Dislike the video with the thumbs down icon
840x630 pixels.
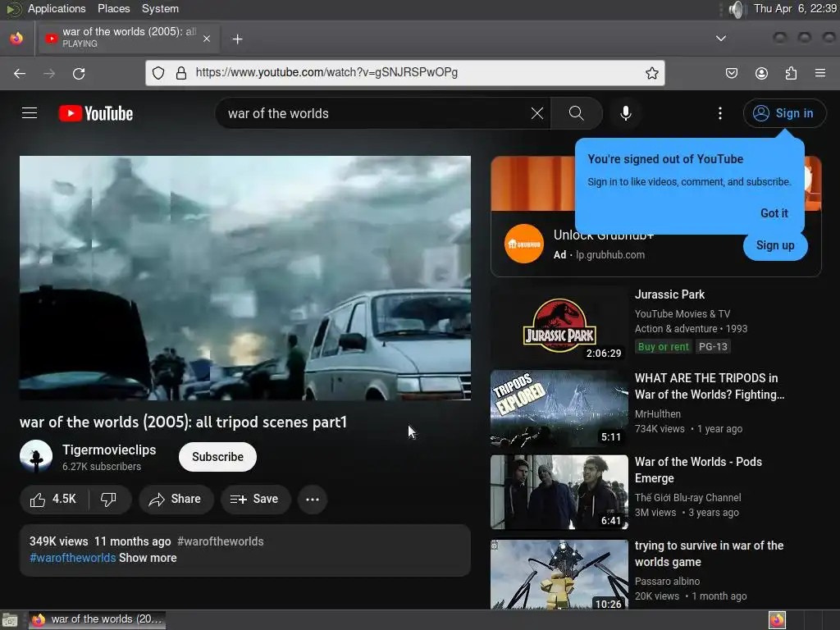[x=109, y=500]
